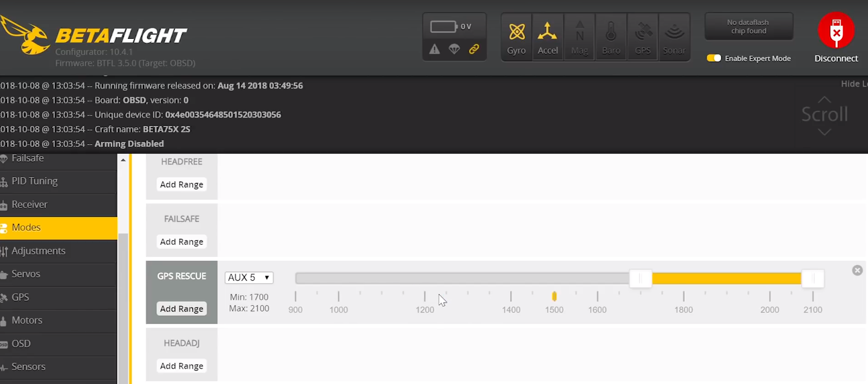Click the Sonar sensor icon
Screen dimensions: 868x384
coord(674,37)
